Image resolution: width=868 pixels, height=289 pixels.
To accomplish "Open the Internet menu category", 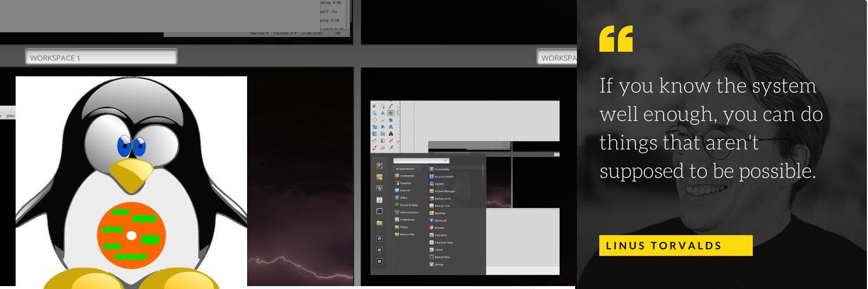I will click(x=403, y=190).
